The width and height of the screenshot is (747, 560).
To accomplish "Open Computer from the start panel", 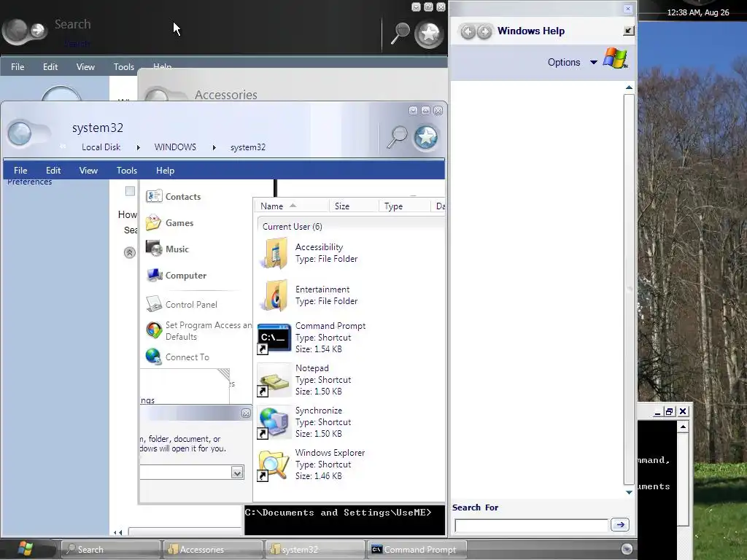I will (186, 275).
